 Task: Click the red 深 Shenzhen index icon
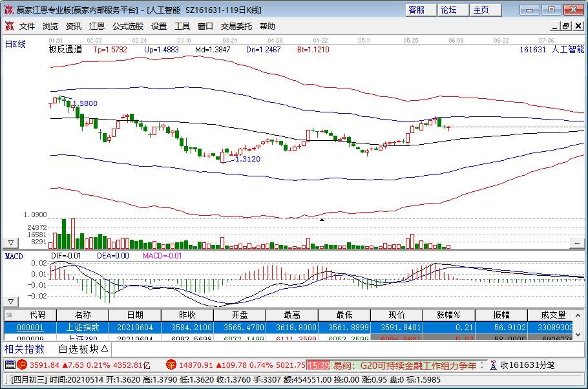pos(171,364)
